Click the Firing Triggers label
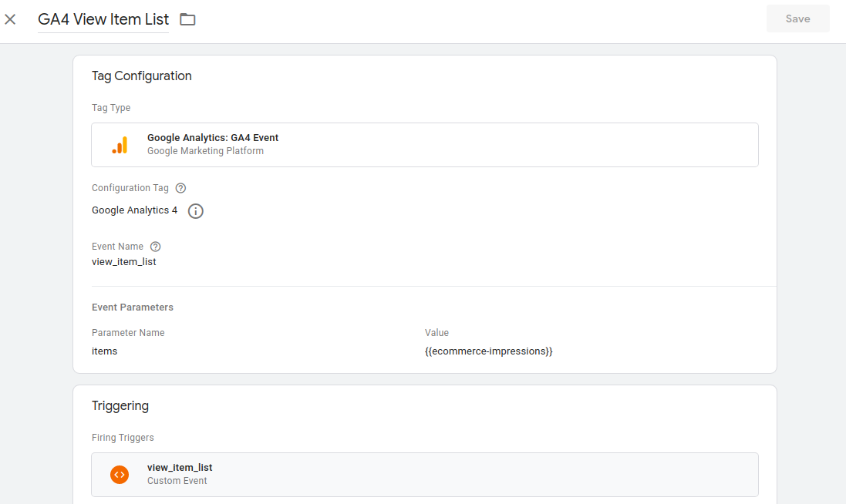Screen dimensions: 846x504 123,438
